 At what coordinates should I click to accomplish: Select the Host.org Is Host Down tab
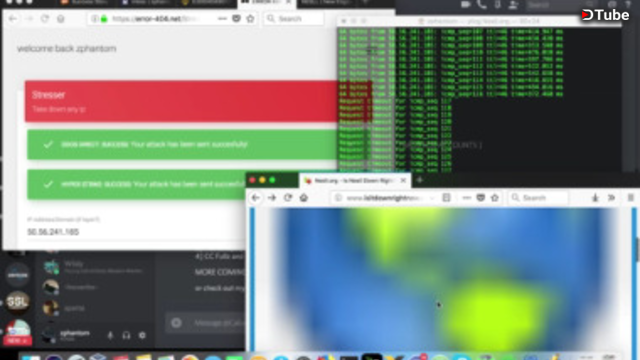[354, 180]
